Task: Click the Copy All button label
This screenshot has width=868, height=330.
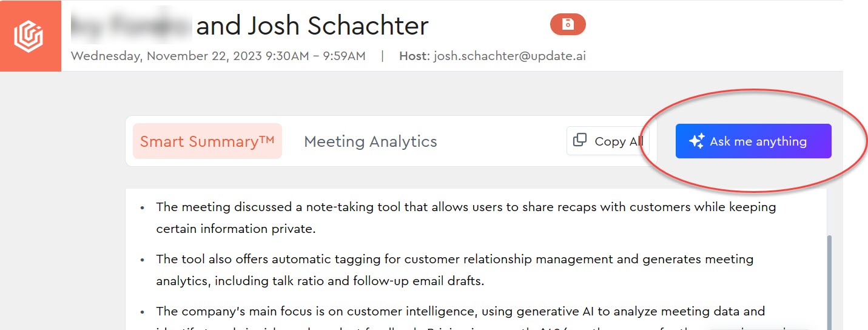Action: [619, 141]
